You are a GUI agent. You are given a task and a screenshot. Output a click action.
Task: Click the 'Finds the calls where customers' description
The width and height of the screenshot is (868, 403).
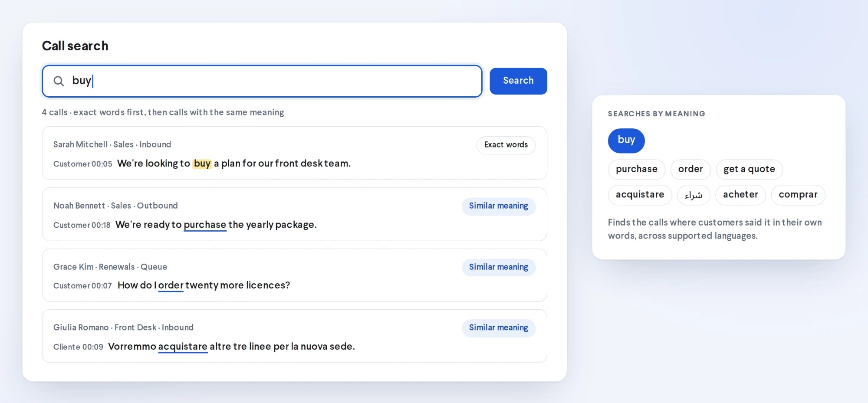715,229
